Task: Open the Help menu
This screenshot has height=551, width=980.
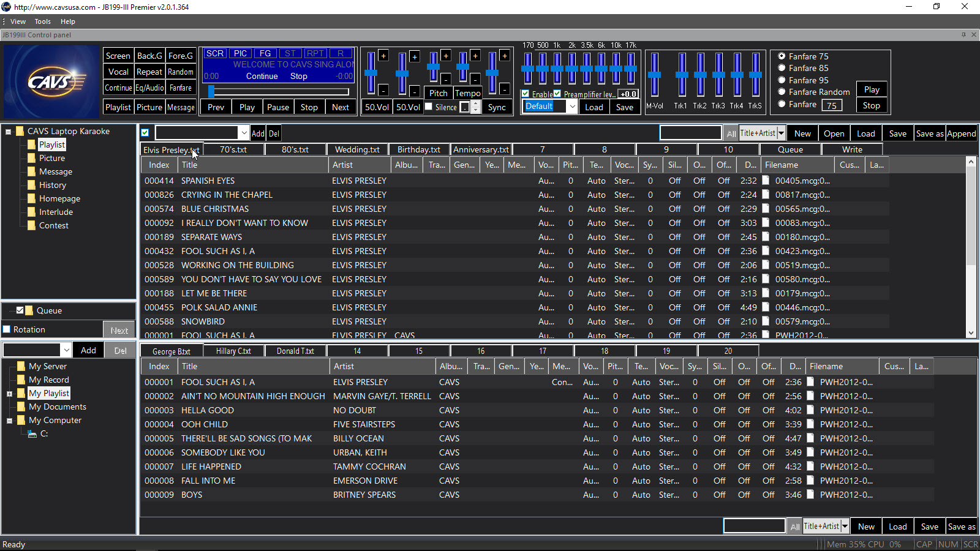Action: tap(67, 21)
